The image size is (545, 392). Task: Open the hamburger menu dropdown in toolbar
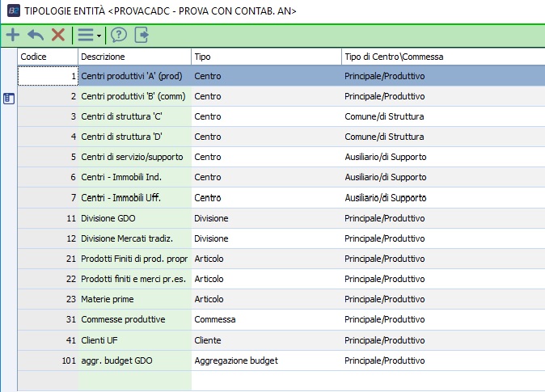coord(87,35)
